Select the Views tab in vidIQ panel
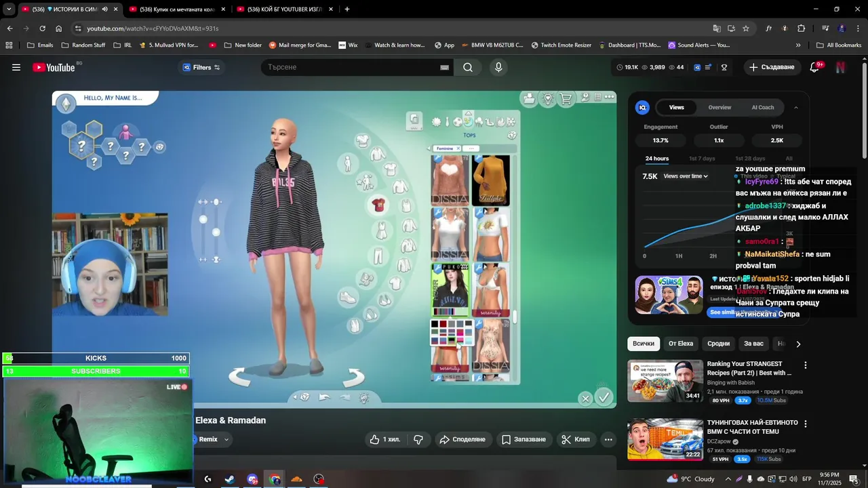Screen dimensions: 868x488 [x=676, y=107]
